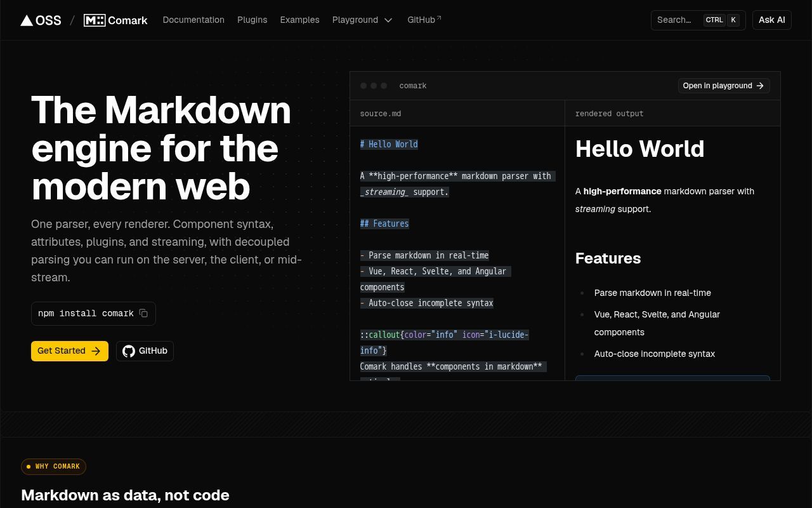Click the Search input field
The width and height of the screenshot is (812, 508).
pyautogui.click(x=698, y=20)
